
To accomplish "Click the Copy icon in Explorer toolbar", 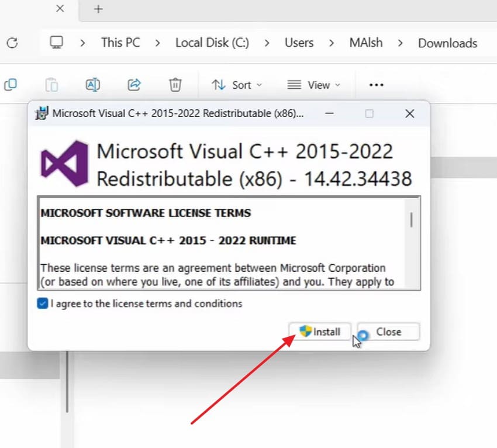I will [11, 85].
